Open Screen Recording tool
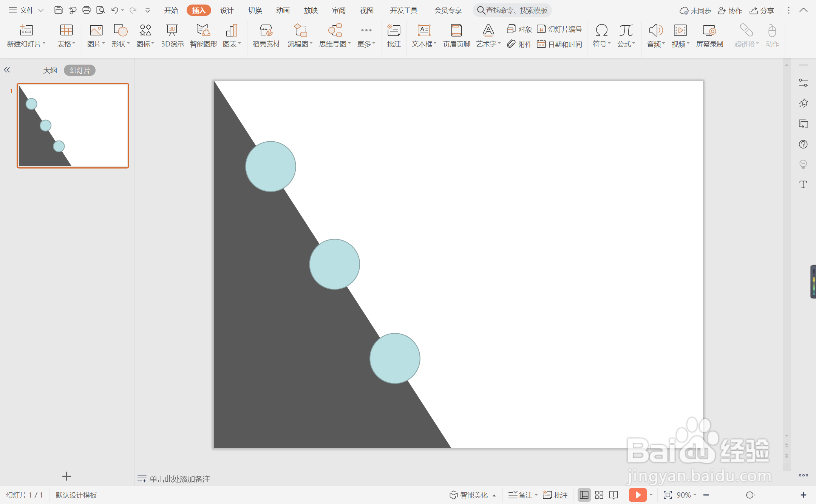 (x=709, y=36)
